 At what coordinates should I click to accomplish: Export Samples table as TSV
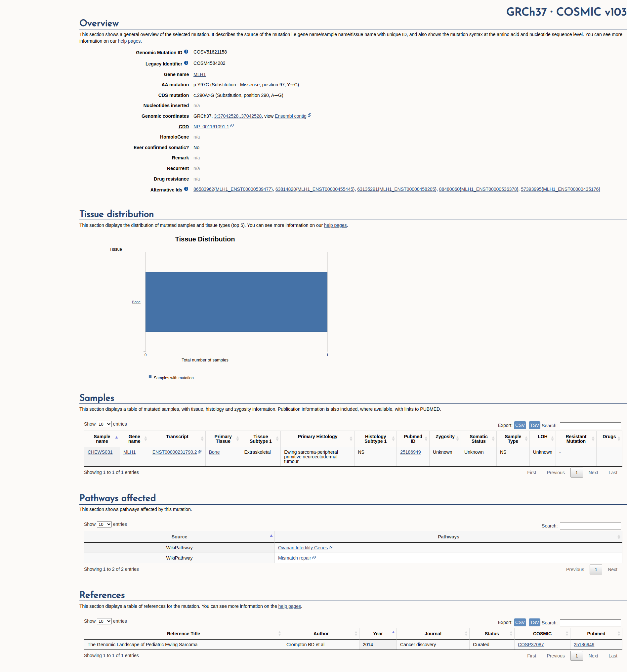534,425
